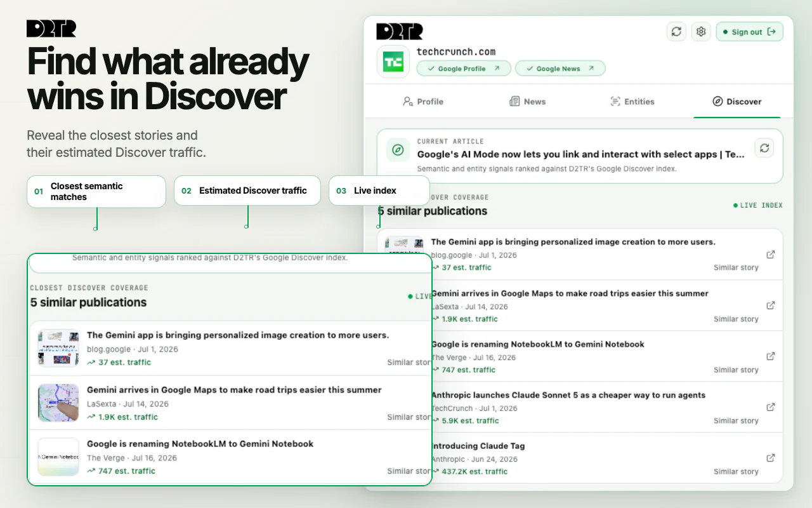Open external link for Claude Sonnet 5 story
Screen dimensions: 812x508
(x=771, y=407)
